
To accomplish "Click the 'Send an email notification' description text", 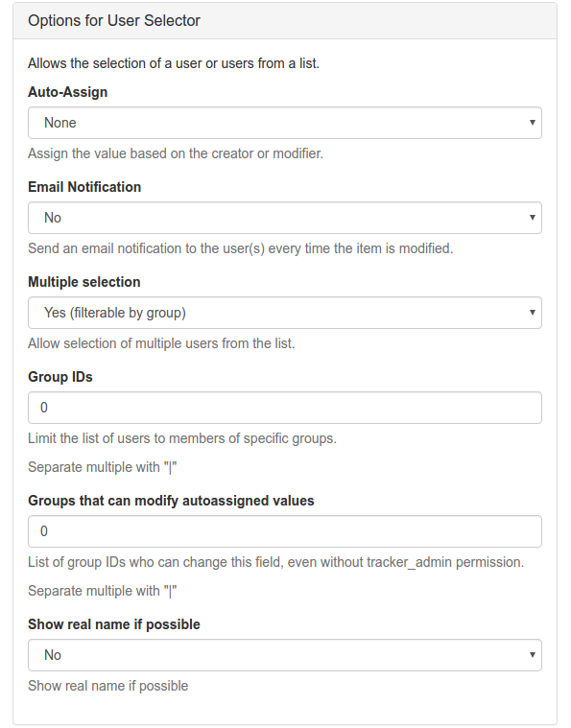I will point(240,248).
